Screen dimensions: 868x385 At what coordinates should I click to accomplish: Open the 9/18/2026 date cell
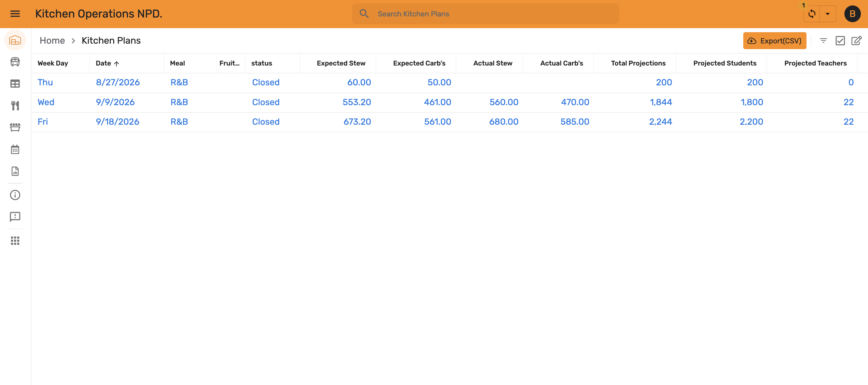tap(118, 122)
